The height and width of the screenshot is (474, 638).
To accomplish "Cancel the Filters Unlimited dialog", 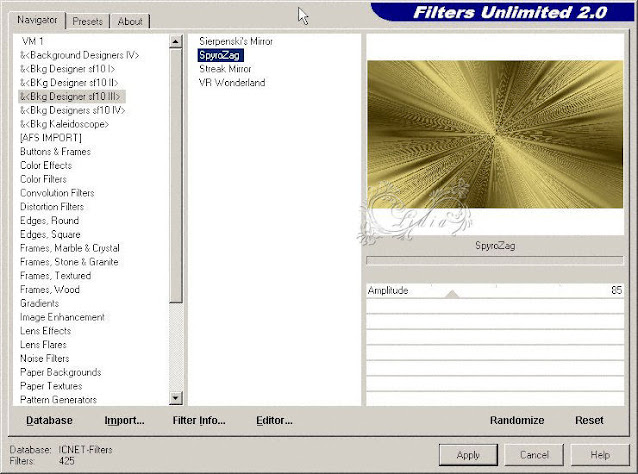I will click(534, 455).
